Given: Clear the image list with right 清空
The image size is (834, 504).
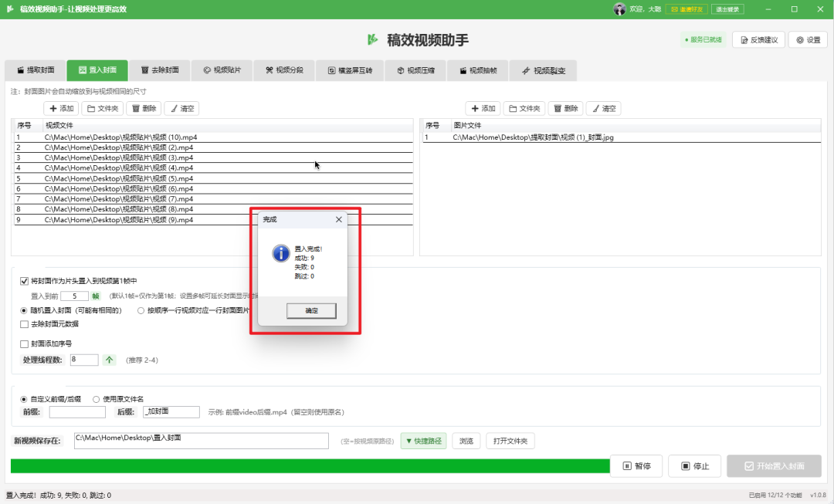Looking at the screenshot, I should pyautogui.click(x=603, y=109).
